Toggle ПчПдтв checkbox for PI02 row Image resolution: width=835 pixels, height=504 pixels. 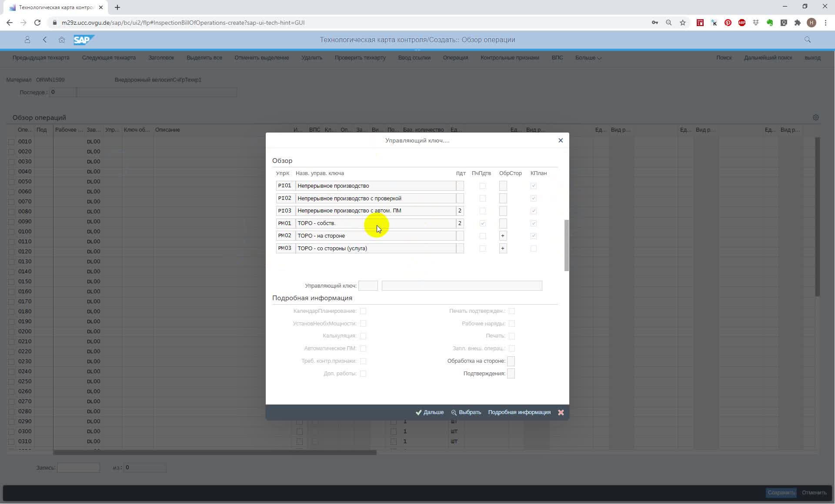pyautogui.click(x=483, y=199)
